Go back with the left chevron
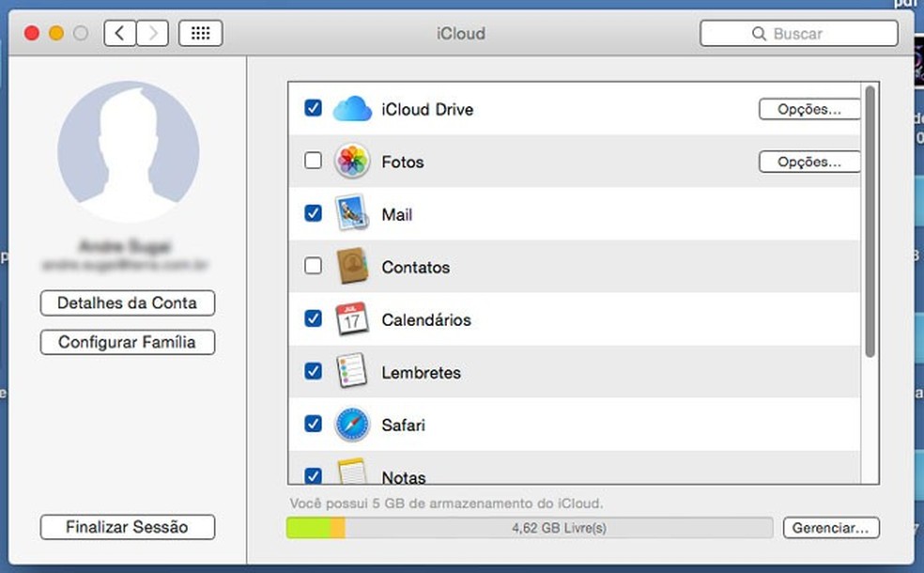 coord(119,33)
